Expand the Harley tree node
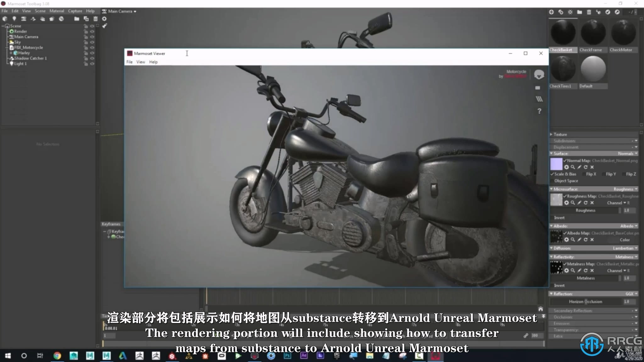This screenshot has width=644, height=362. [11, 53]
